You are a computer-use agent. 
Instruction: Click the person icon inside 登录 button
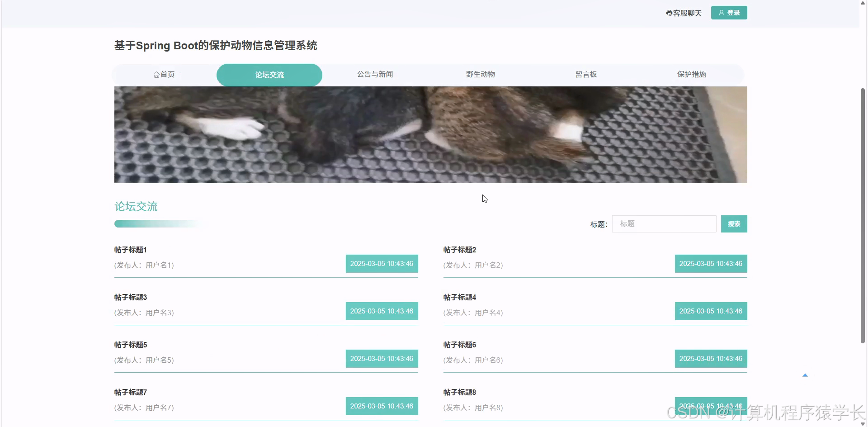(721, 13)
